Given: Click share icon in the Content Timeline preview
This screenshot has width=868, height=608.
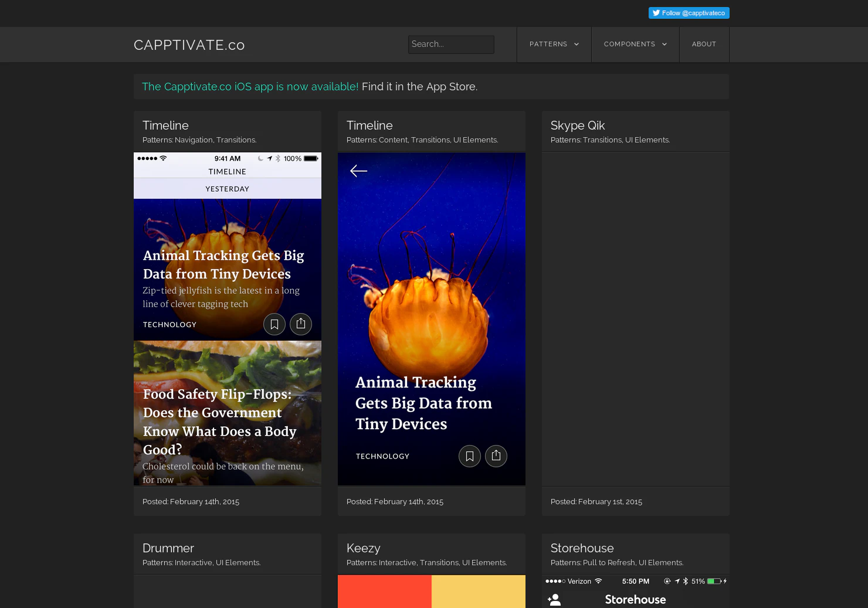Looking at the screenshot, I should pos(496,456).
